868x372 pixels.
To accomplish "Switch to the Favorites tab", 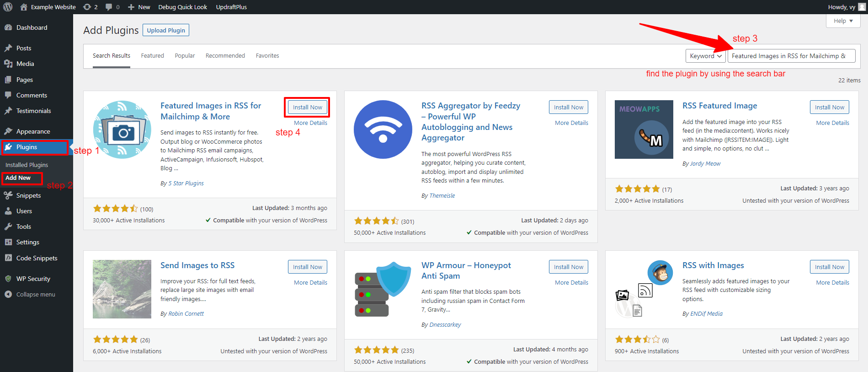I will 267,56.
